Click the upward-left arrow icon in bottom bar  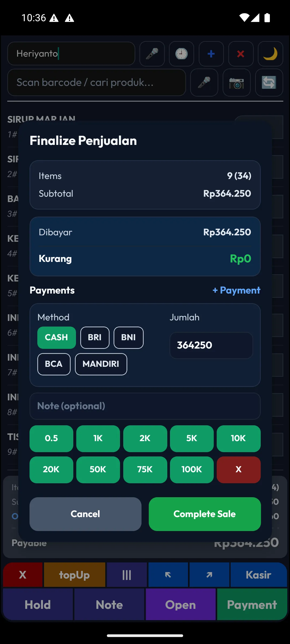(168, 575)
